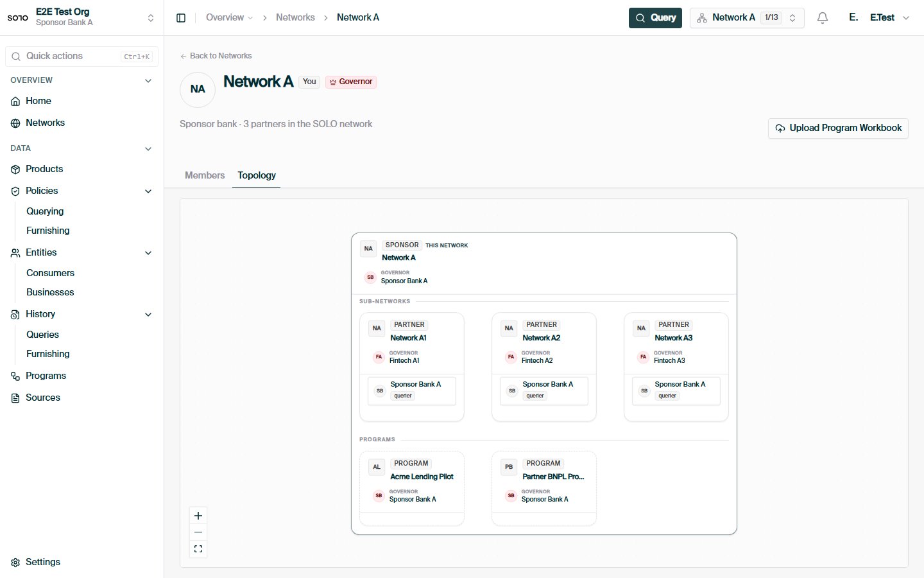Viewport: 924px width, 578px height.
Task: Focus the Quick actions search field
Action: coord(81,57)
